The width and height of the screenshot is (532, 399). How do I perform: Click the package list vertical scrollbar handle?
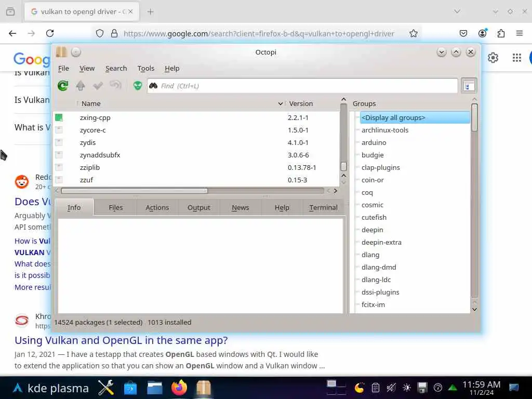pyautogui.click(x=343, y=166)
